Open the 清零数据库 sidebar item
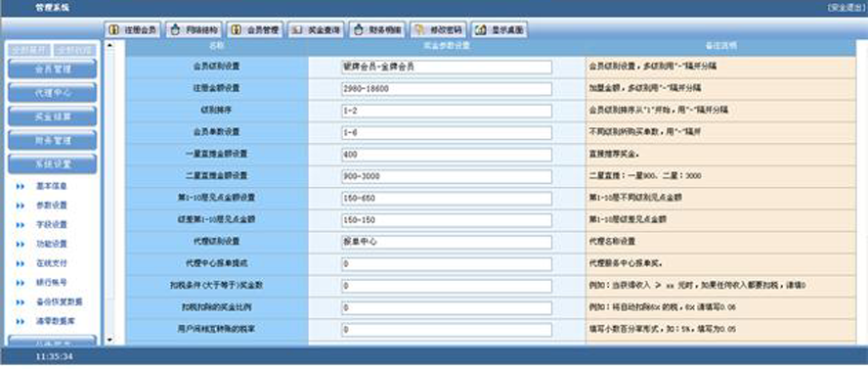This screenshot has width=868, height=369. click(56, 321)
